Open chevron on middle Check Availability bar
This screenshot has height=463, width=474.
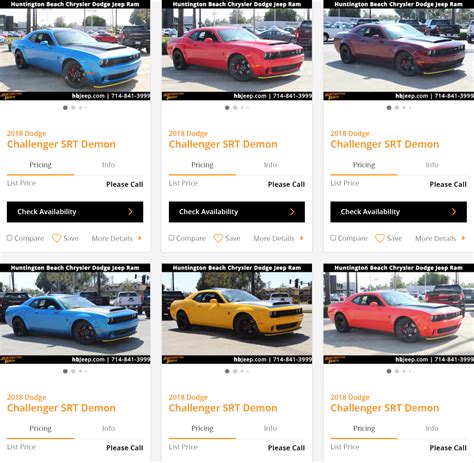pos(292,212)
